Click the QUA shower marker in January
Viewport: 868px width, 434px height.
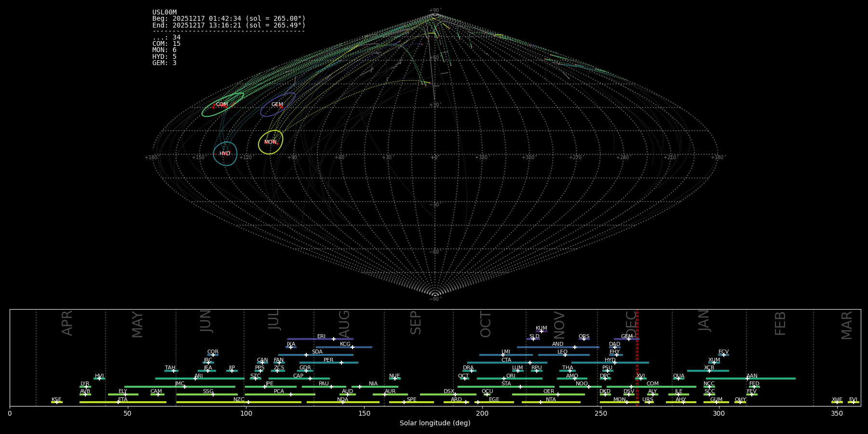tap(678, 379)
